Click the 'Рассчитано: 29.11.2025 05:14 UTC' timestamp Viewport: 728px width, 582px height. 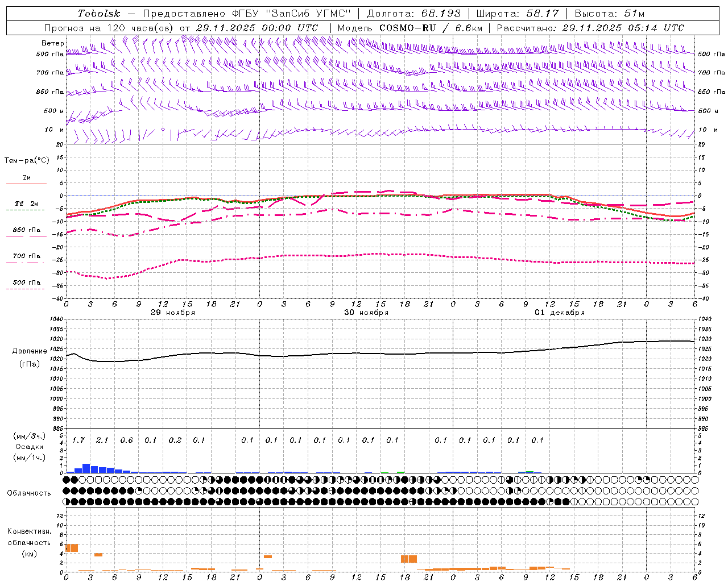590,28
